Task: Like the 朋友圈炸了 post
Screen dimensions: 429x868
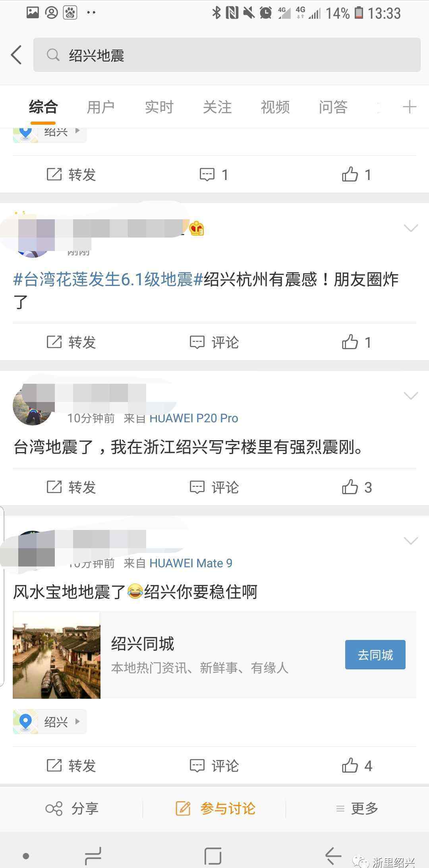Action: click(357, 342)
